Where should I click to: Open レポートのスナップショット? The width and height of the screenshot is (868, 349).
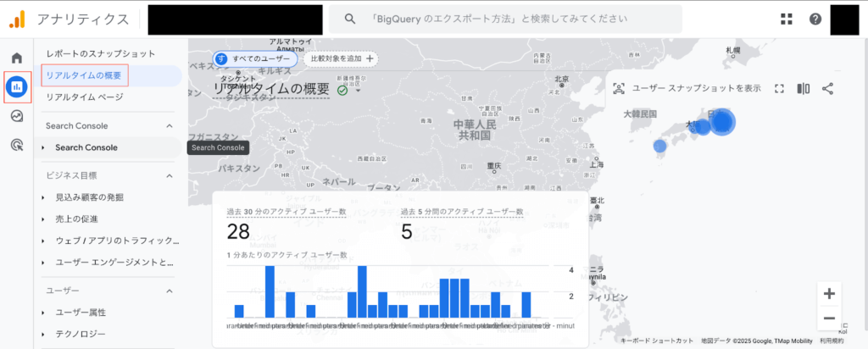[x=101, y=54]
